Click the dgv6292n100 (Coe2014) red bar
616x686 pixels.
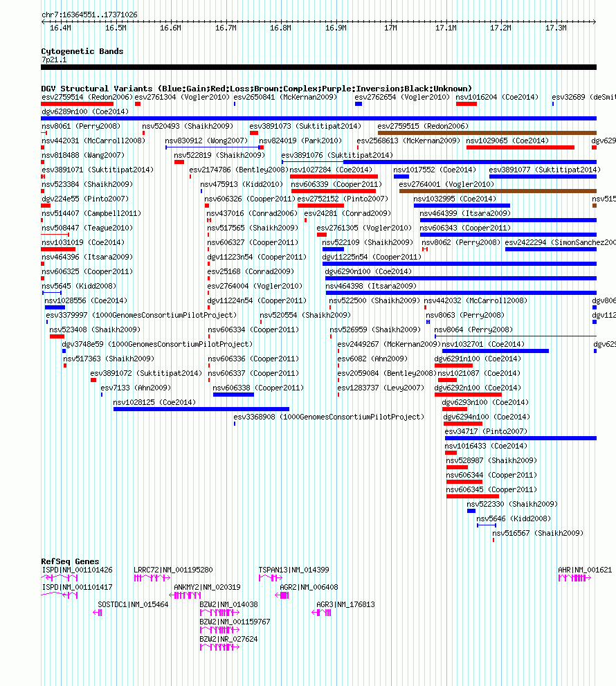[468, 395]
